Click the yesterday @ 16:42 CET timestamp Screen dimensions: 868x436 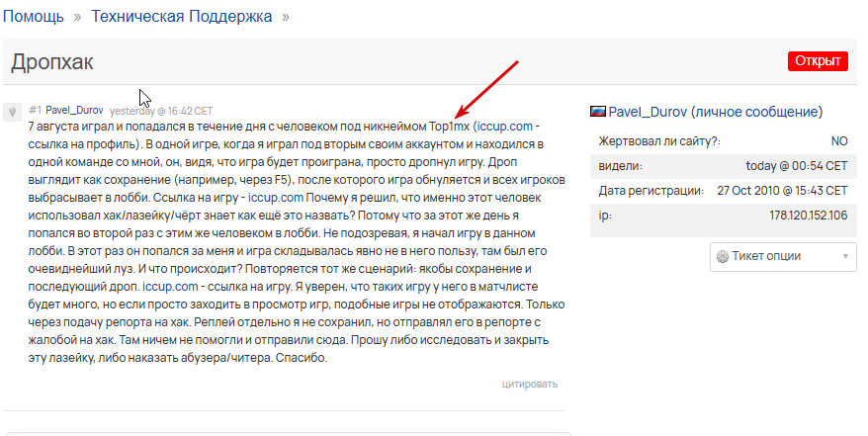point(161,111)
